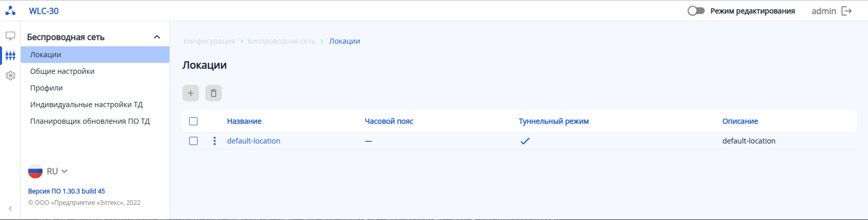
Task: Click the logout icon next to admin
Action: (847, 11)
